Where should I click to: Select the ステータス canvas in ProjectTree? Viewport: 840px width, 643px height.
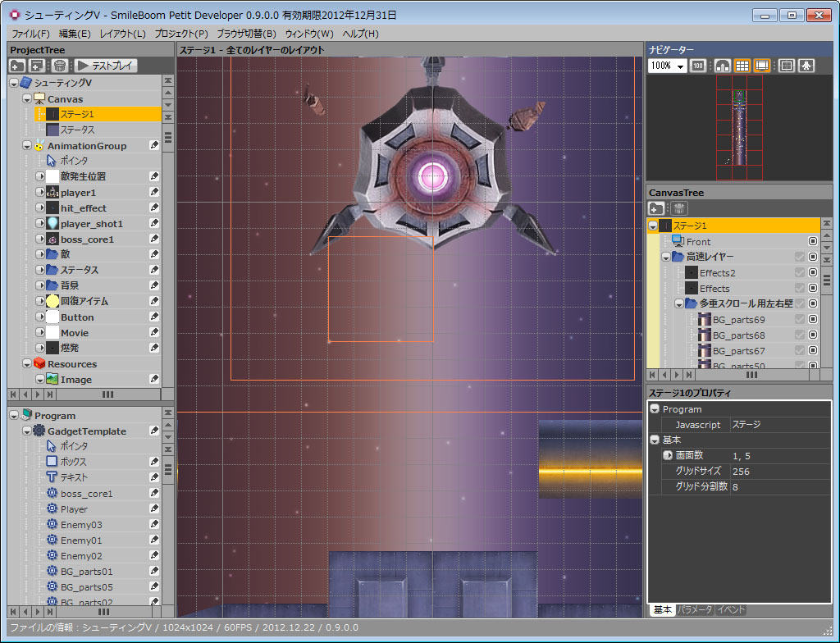click(x=77, y=130)
